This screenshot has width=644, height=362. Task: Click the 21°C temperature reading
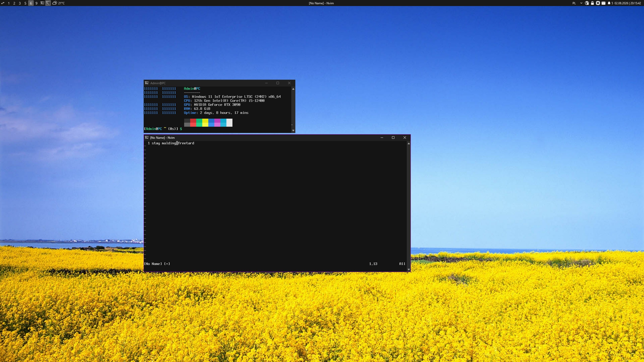(61, 3)
